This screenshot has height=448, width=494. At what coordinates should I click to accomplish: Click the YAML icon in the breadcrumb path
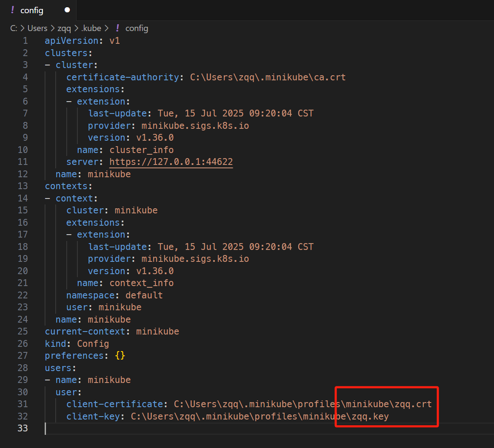(118, 28)
